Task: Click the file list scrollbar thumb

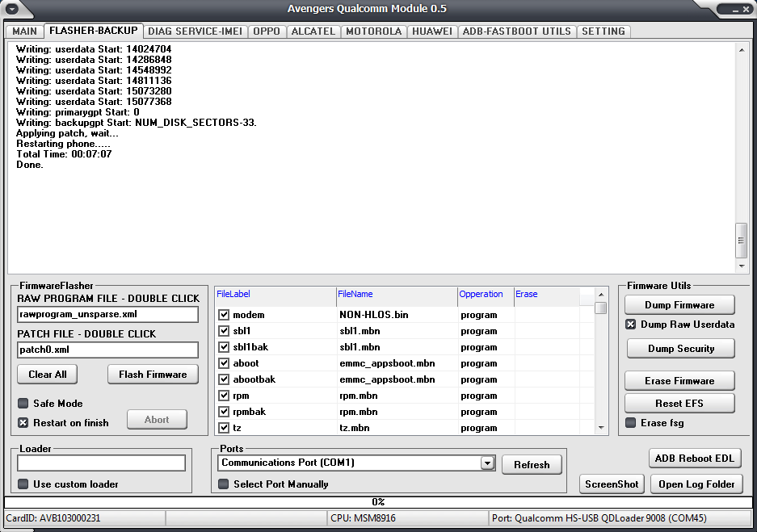Action: [x=601, y=308]
